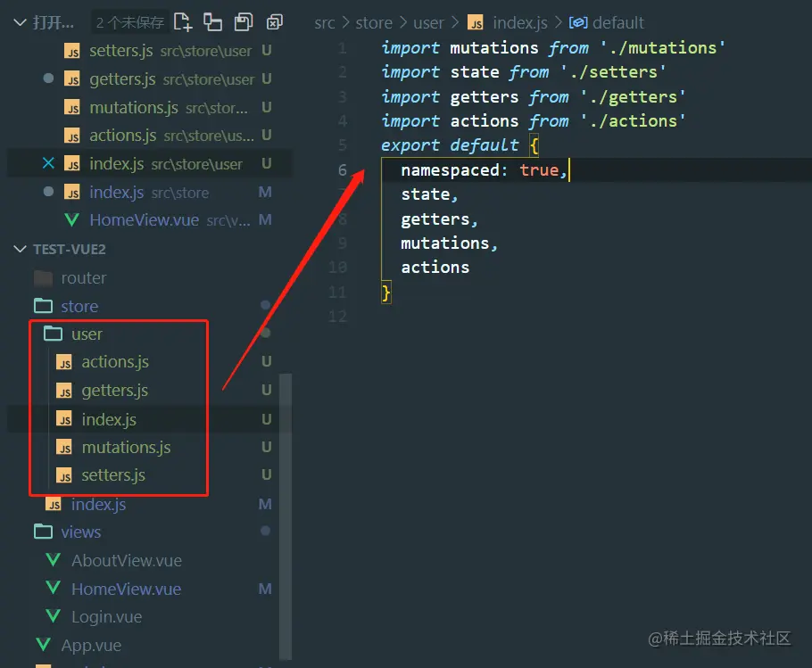Open actions.js in Open Editors list

tap(150, 135)
